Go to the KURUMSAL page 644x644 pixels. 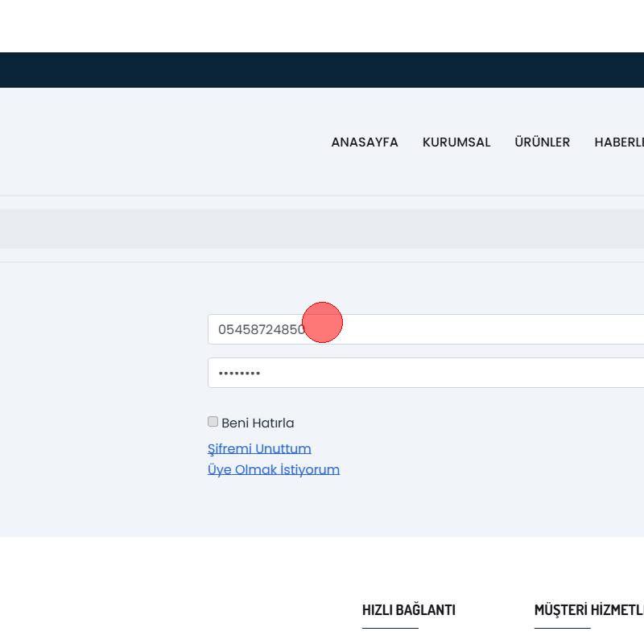[x=456, y=142]
